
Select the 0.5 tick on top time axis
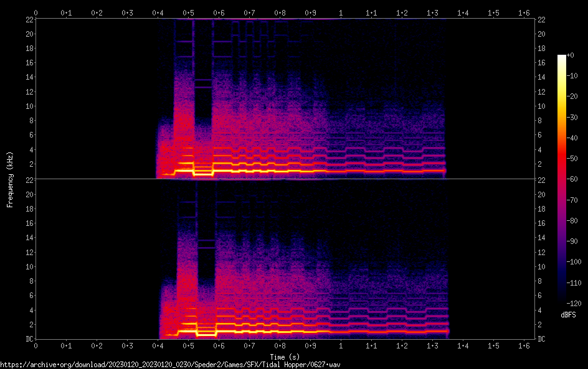tap(188, 12)
